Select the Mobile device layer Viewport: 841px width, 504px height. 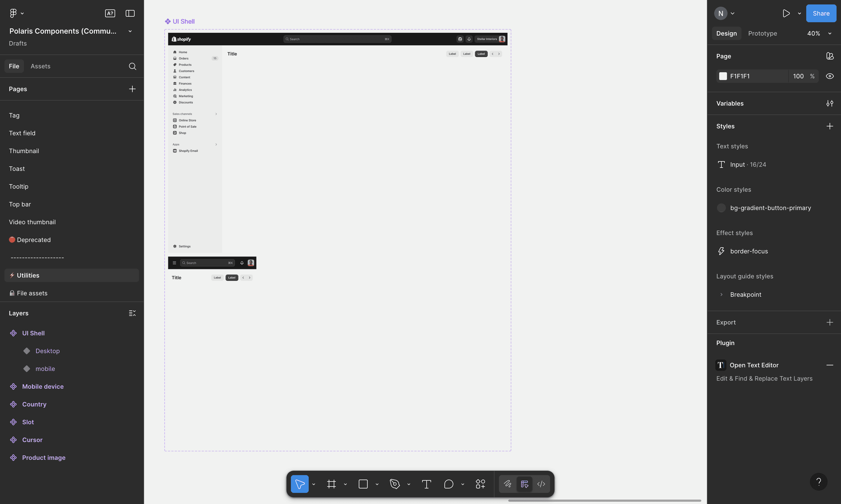[x=43, y=386]
